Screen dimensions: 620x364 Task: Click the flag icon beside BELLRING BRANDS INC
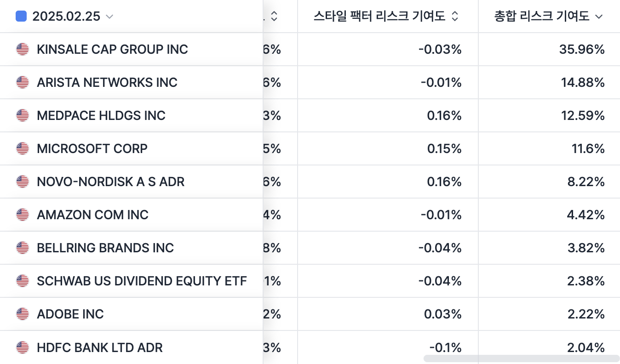coord(22,248)
